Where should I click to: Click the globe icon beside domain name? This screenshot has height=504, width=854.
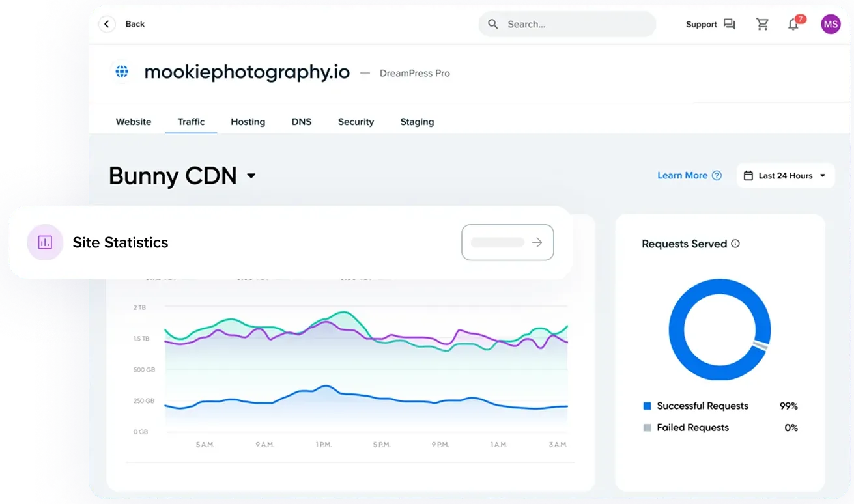(x=122, y=72)
